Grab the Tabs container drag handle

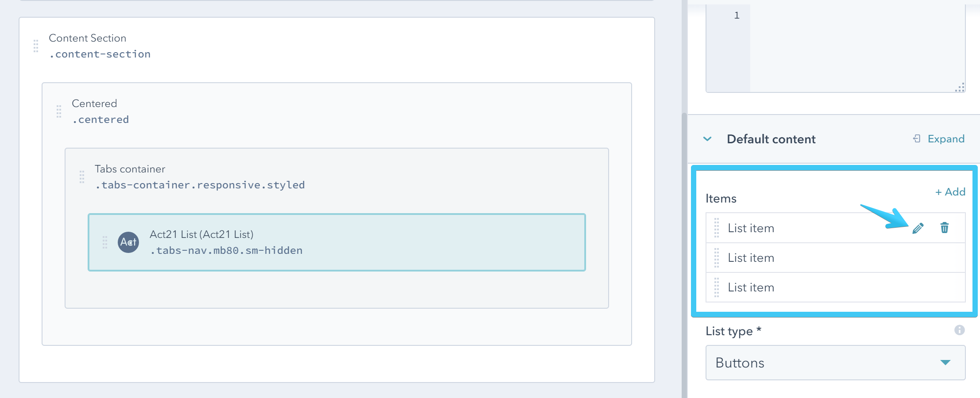click(x=82, y=177)
